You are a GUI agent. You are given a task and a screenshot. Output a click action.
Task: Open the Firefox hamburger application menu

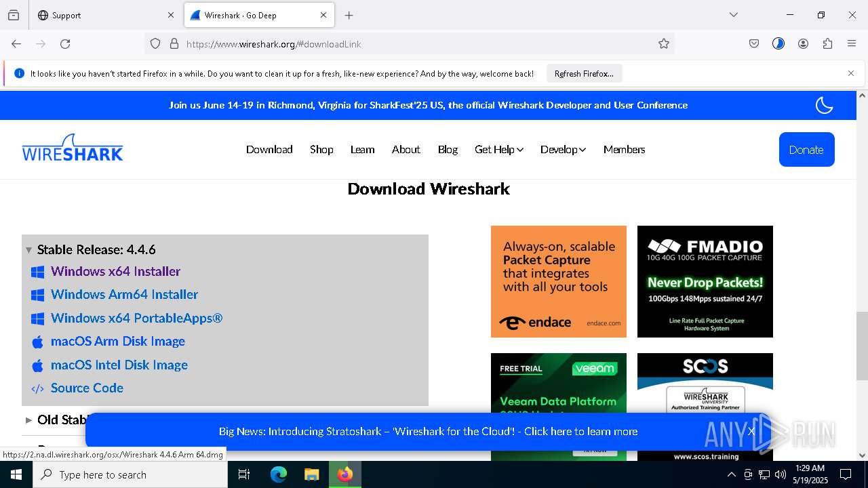tap(852, 44)
